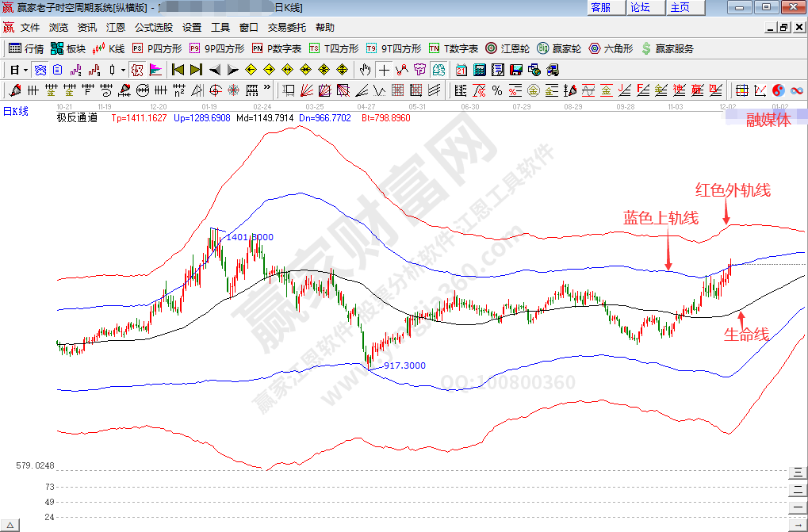Image resolution: width=808 pixels, height=532 pixels.
Task: Open the 六角形 hexagon tool
Action: click(611, 48)
